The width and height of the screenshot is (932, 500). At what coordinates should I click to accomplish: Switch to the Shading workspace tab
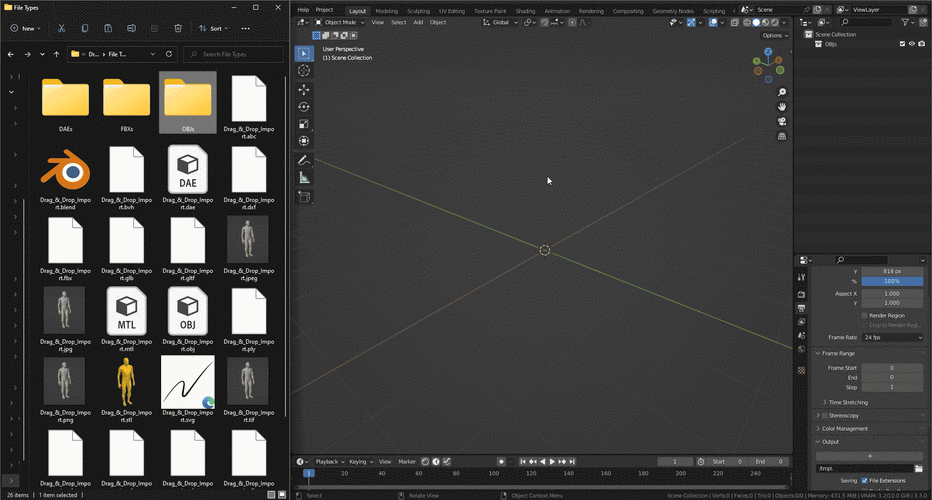pos(525,11)
